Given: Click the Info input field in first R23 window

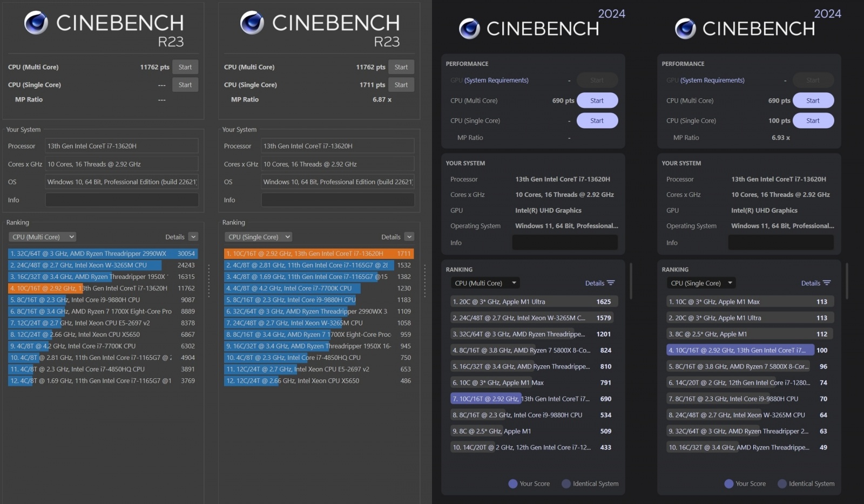Looking at the screenshot, I should tap(122, 200).
